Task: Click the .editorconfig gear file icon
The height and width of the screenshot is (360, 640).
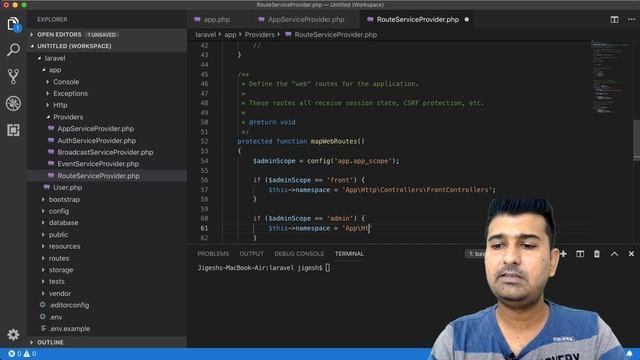Action: [42, 305]
